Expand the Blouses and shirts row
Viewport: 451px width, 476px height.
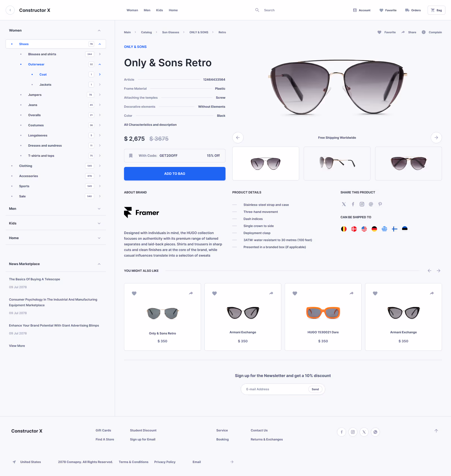coord(100,54)
